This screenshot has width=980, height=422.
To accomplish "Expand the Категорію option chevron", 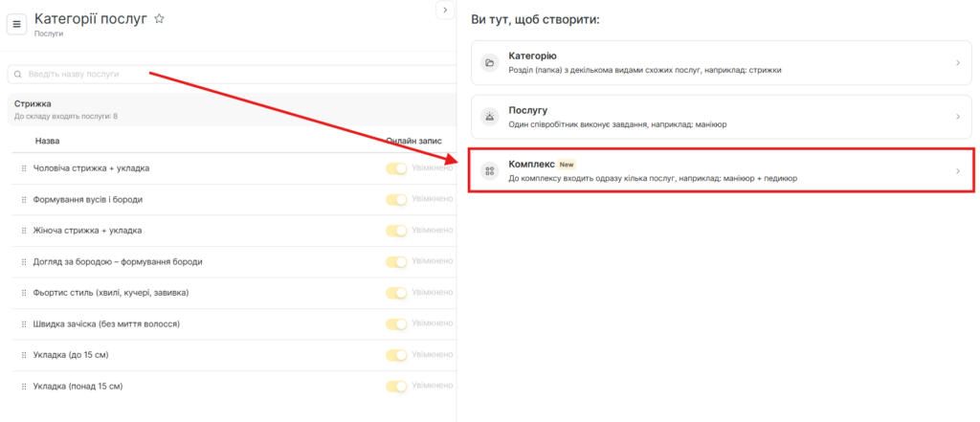I will (958, 63).
